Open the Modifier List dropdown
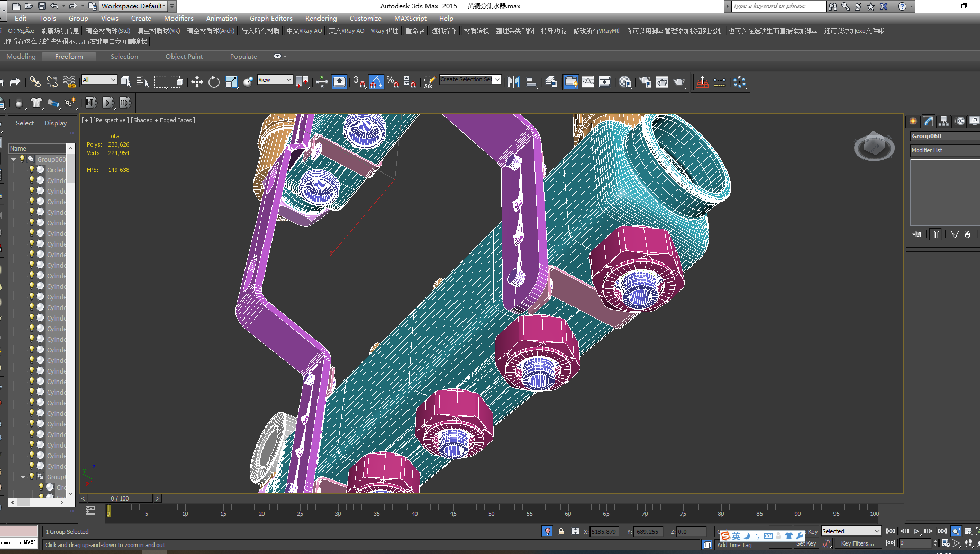 point(945,150)
